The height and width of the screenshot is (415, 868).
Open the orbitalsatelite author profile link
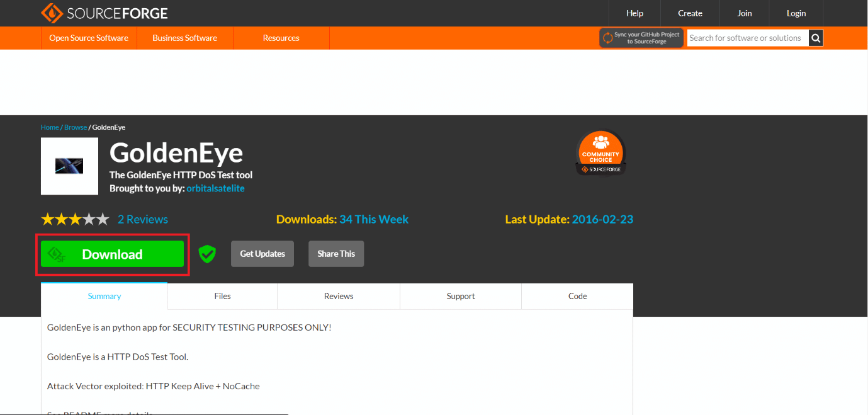pos(215,188)
